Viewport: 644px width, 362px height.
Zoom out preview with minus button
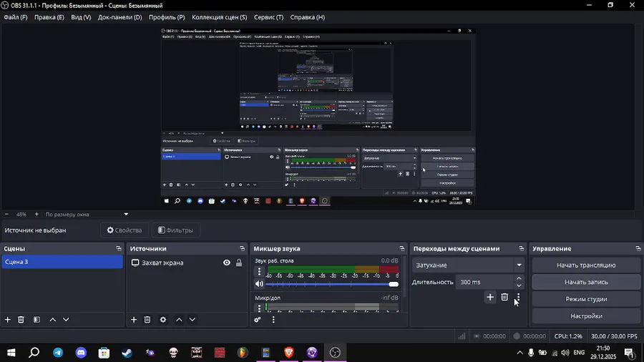(x=6, y=214)
